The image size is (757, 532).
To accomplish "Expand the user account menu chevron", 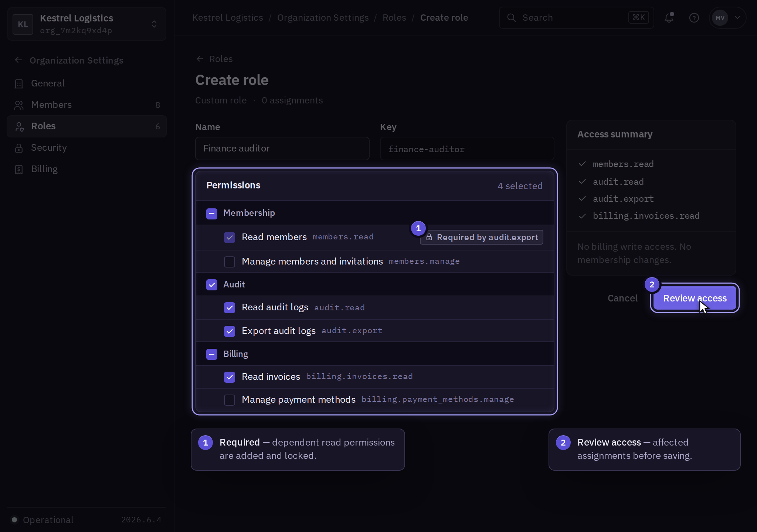I will (737, 17).
